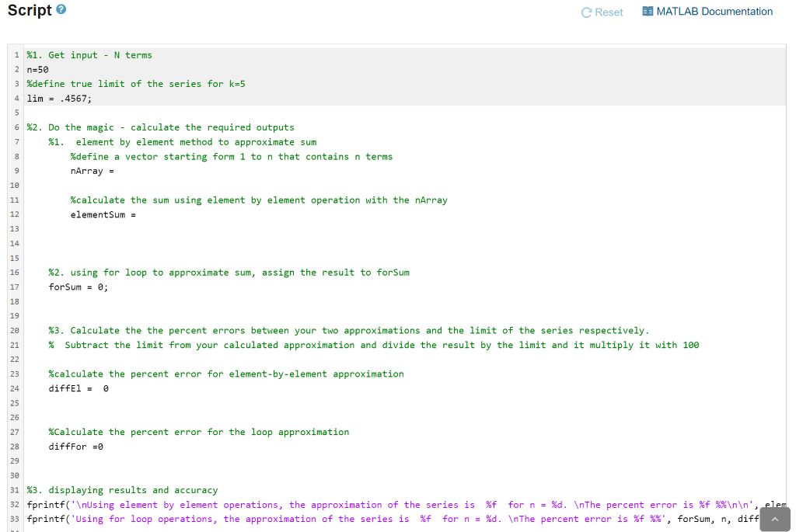Image resolution: width=796 pixels, height=532 pixels.
Task: Place cursor on line containing n=50
Action: point(39,69)
